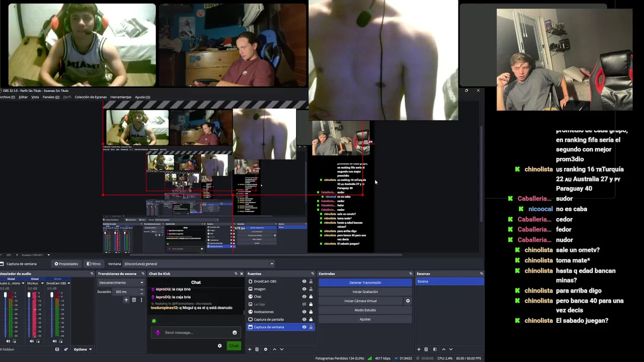This screenshot has width=644, height=362.
Task: Open Mic/Aux channel dropdown arrow
Action: (x=42, y=283)
